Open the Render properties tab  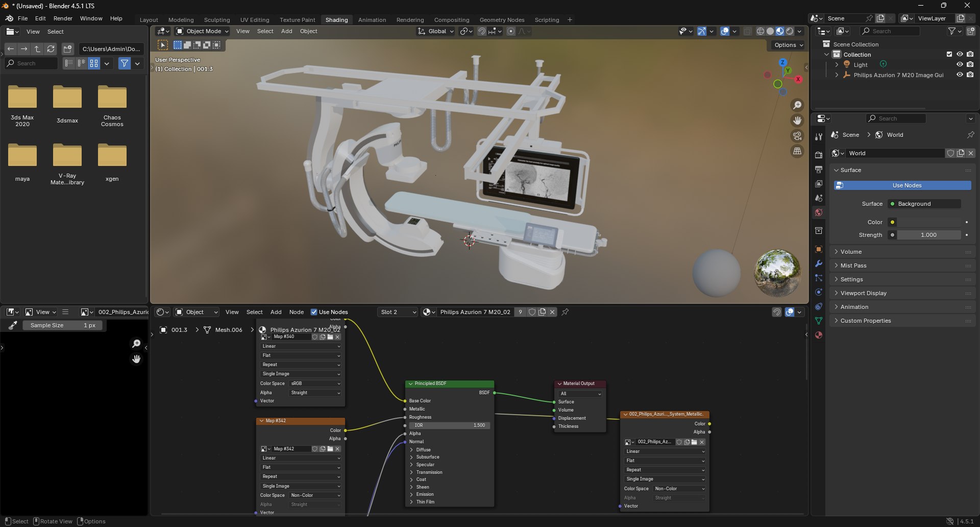(x=819, y=155)
